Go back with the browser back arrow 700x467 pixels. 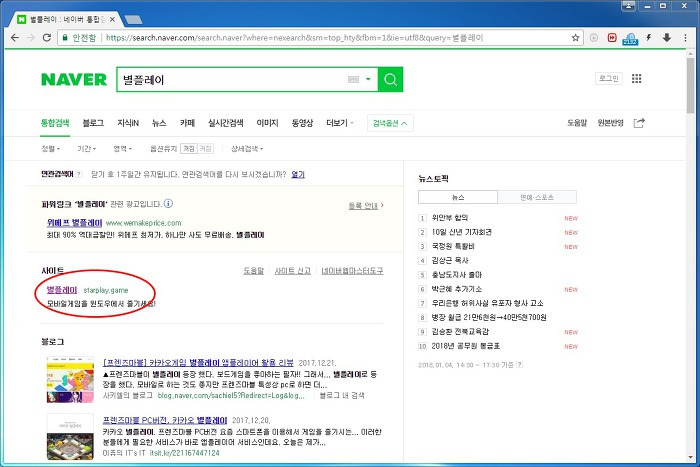pyautogui.click(x=15, y=38)
